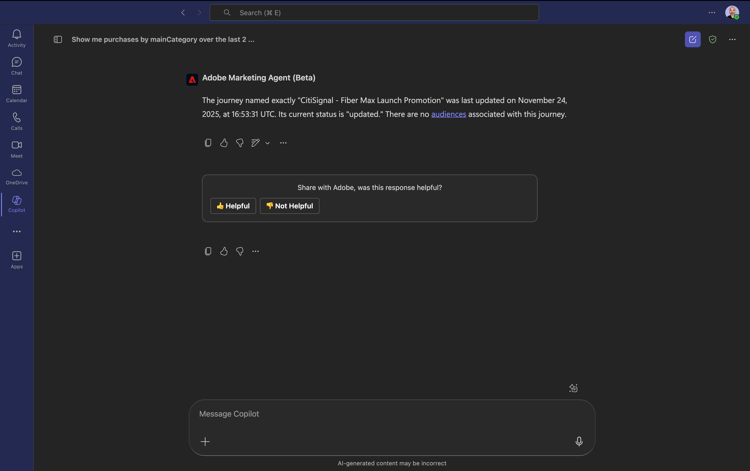Open ellipsis menu below feedback card
750x471 pixels.
(255, 251)
